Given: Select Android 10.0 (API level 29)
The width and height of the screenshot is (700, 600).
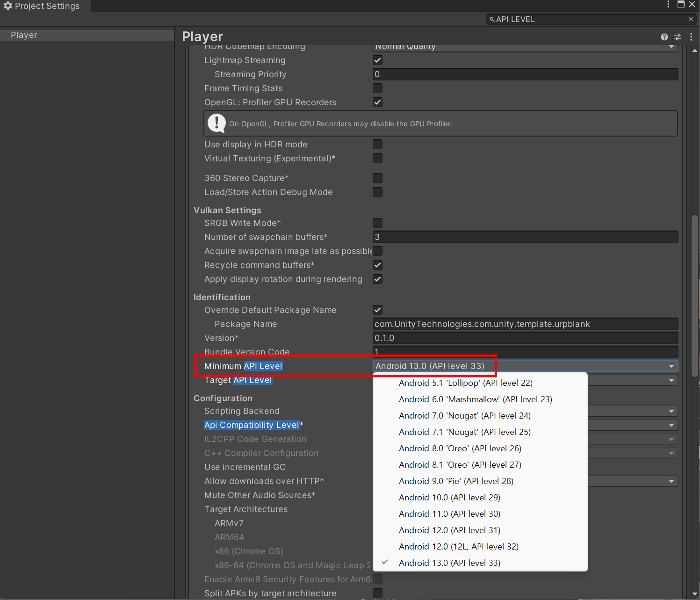Looking at the screenshot, I should tap(449, 498).
